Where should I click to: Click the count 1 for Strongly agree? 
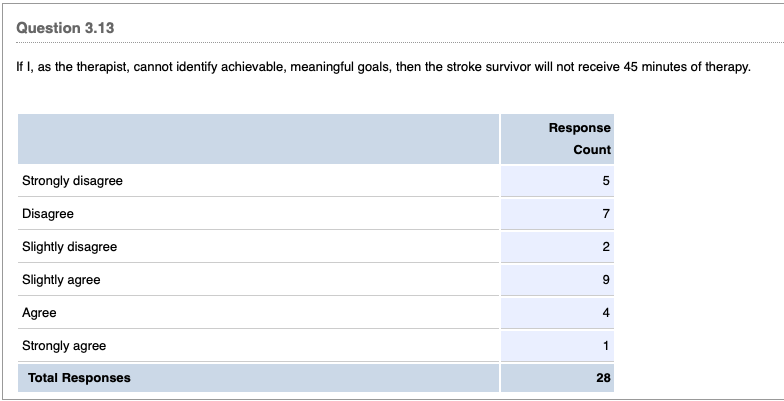pos(605,346)
